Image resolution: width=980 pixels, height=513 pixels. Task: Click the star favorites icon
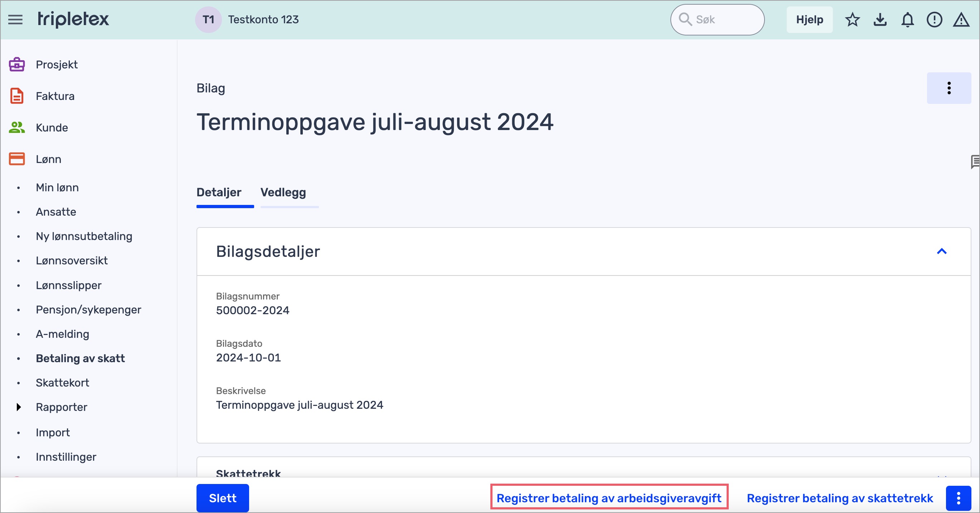pyautogui.click(x=853, y=19)
